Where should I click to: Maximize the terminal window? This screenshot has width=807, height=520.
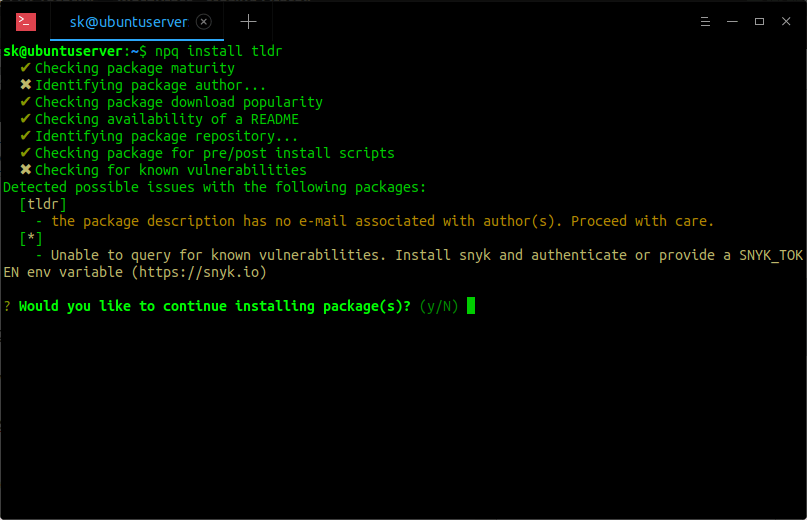(x=759, y=21)
